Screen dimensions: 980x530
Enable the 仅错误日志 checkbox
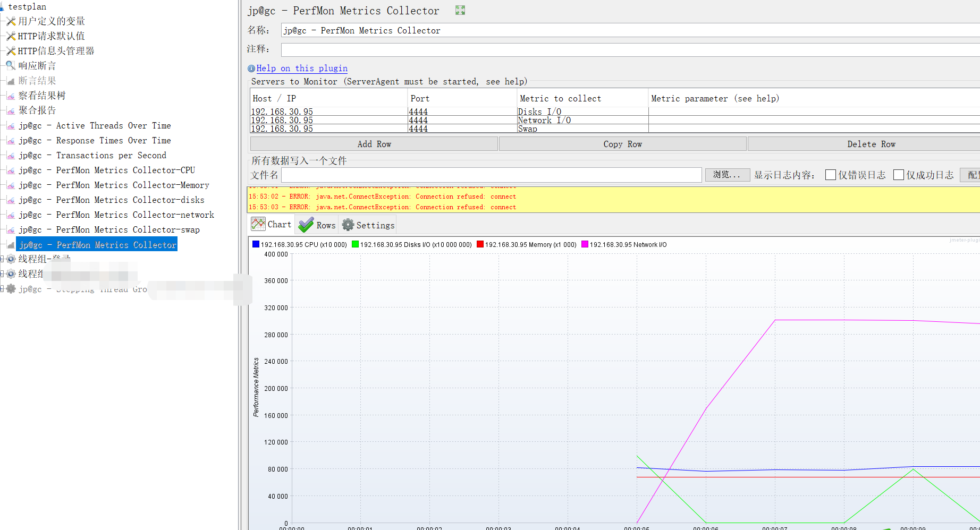(831, 175)
